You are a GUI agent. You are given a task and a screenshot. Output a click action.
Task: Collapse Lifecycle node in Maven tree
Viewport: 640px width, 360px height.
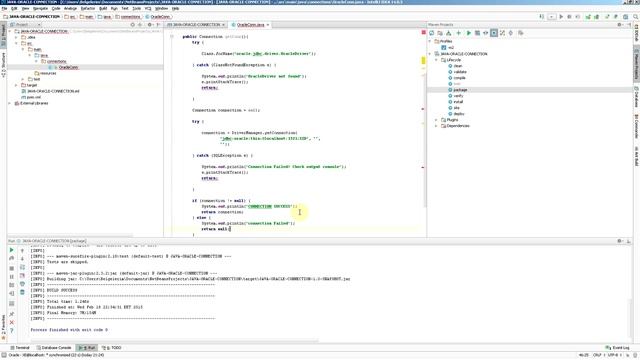(436, 60)
